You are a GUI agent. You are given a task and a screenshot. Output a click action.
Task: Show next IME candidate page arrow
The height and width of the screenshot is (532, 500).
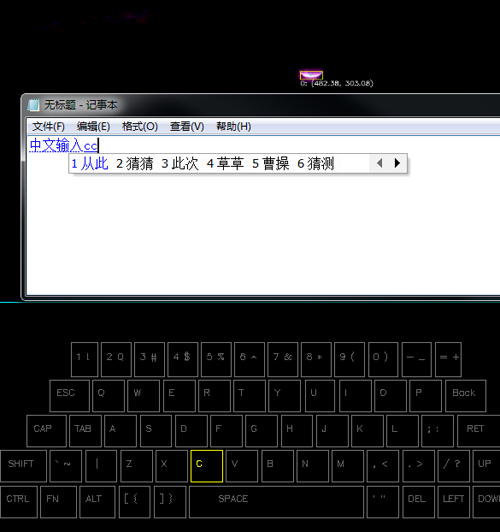[x=397, y=163]
